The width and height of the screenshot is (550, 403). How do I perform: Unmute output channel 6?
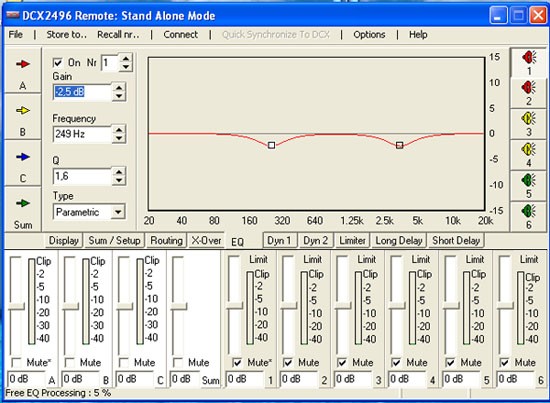504,362
